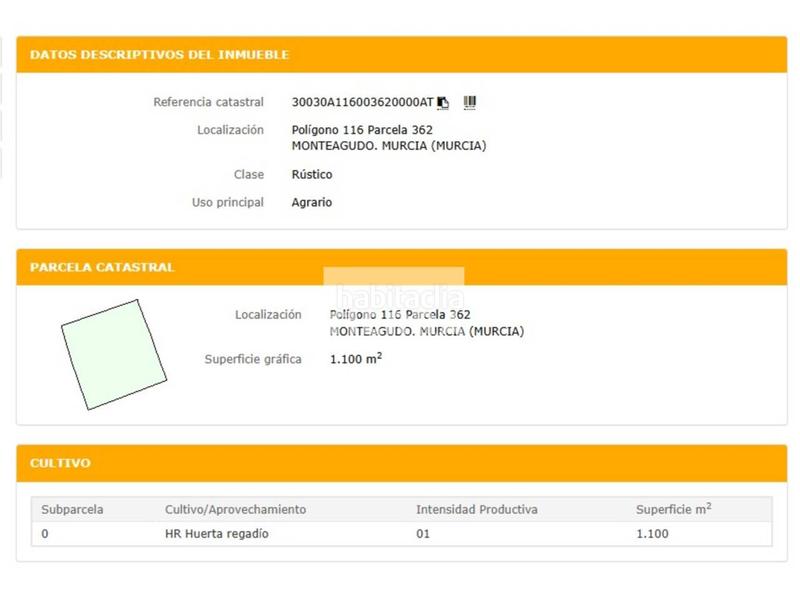The width and height of the screenshot is (800, 600).
Task: Click the Rústico class value
Action: pyautogui.click(x=312, y=175)
